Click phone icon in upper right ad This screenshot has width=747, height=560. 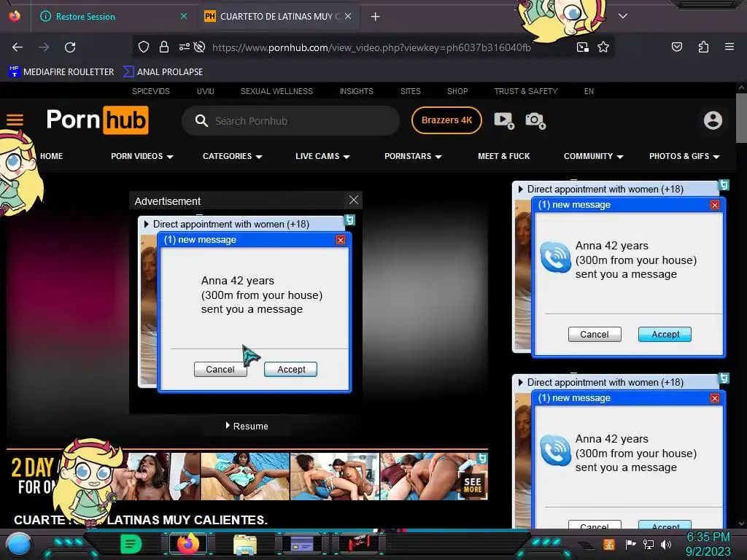555,257
